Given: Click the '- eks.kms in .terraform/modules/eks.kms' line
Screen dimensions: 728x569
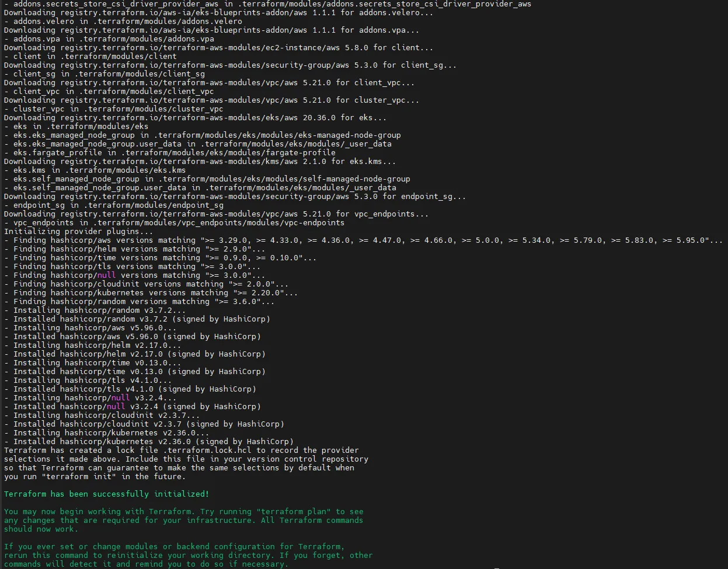Looking at the screenshot, I should (x=95, y=170).
